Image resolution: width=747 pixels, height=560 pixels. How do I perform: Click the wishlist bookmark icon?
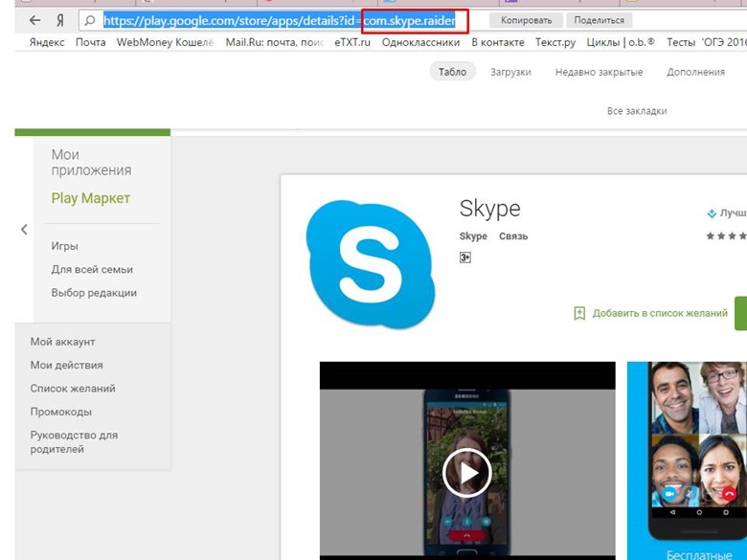pos(579,313)
